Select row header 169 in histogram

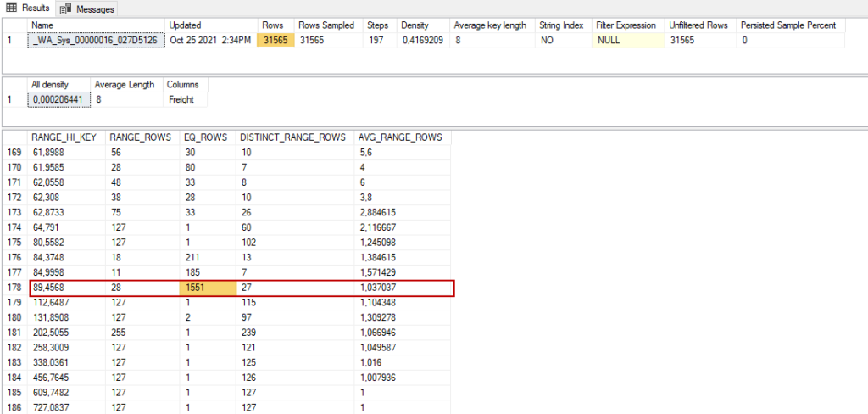[14, 153]
